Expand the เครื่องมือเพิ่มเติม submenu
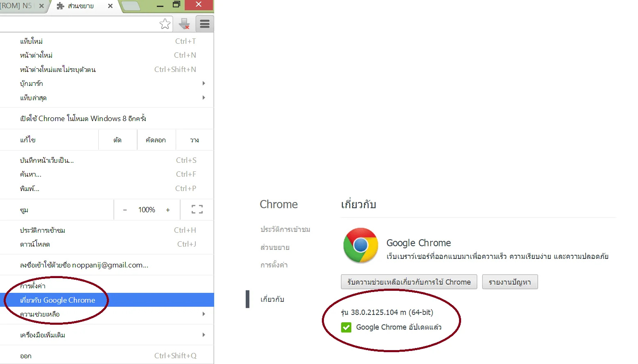The height and width of the screenshot is (364, 638). pos(107,335)
